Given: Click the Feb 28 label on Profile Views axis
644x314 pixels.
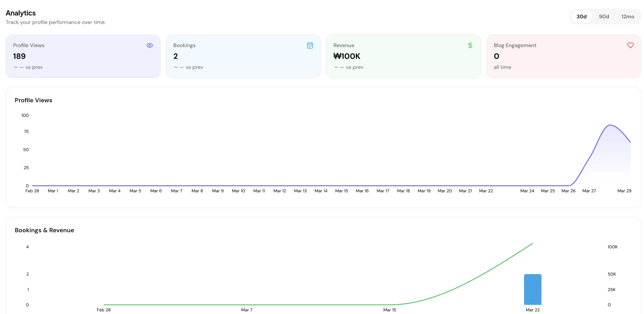Looking at the screenshot, I should [32, 191].
